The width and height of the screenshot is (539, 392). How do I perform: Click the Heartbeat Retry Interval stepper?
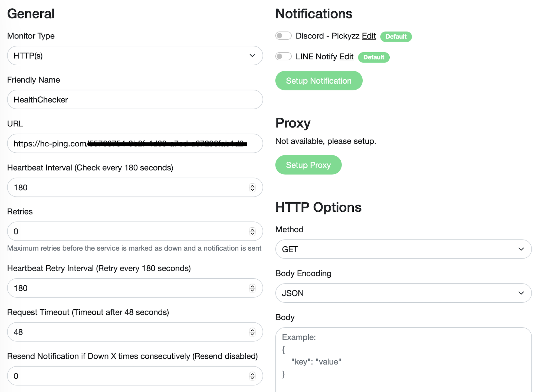pos(252,288)
